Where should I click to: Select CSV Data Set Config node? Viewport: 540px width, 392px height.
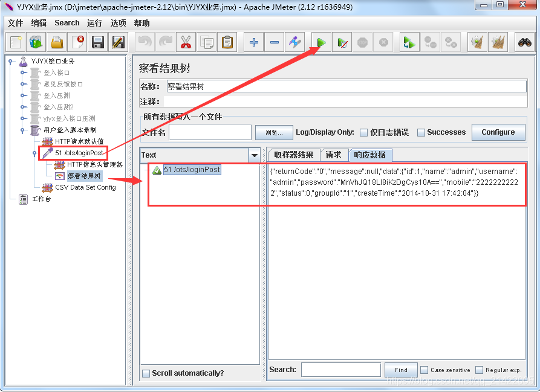tap(85, 187)
